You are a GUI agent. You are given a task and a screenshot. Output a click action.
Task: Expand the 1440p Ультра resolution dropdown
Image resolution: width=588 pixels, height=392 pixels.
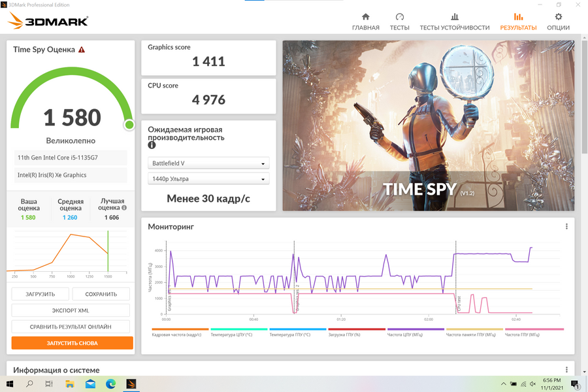[x=208, y=179]
